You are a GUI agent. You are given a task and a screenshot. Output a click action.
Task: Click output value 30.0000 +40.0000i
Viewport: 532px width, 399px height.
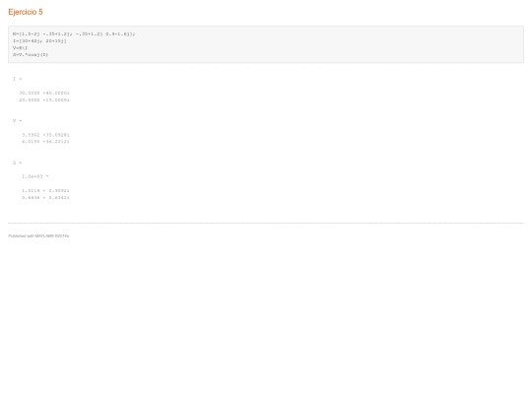44,93
